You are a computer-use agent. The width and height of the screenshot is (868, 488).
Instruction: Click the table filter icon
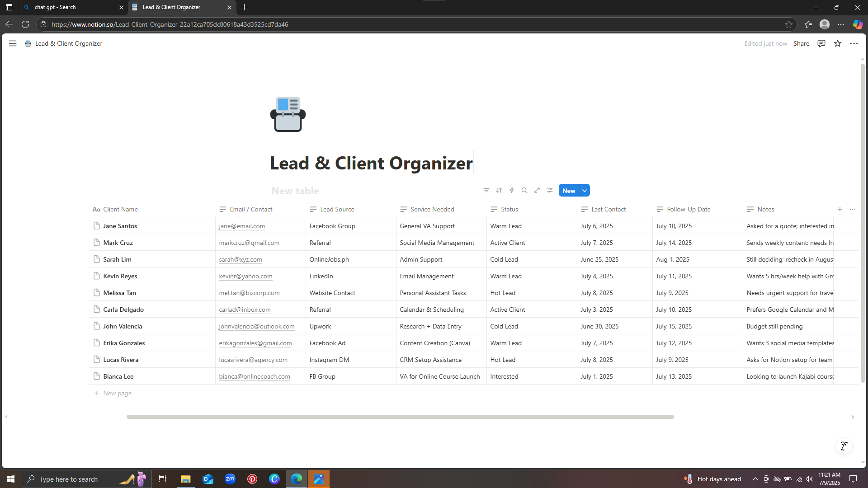[486, 190]
